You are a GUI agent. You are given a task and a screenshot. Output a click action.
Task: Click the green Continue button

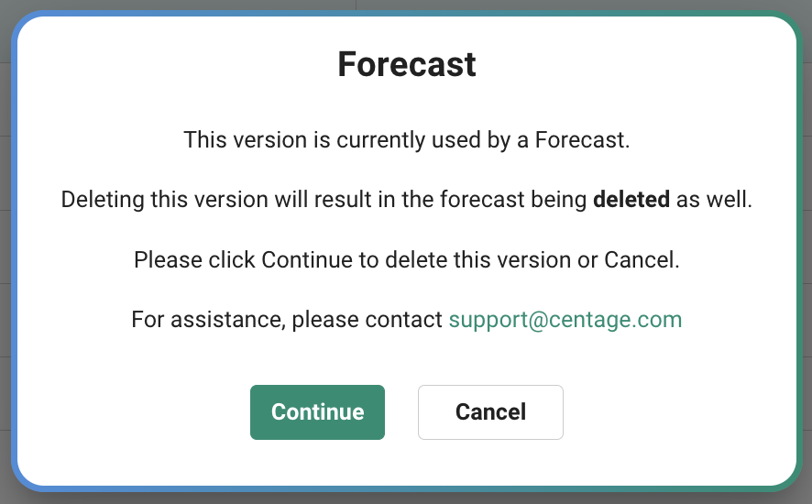tap(317, 412)
